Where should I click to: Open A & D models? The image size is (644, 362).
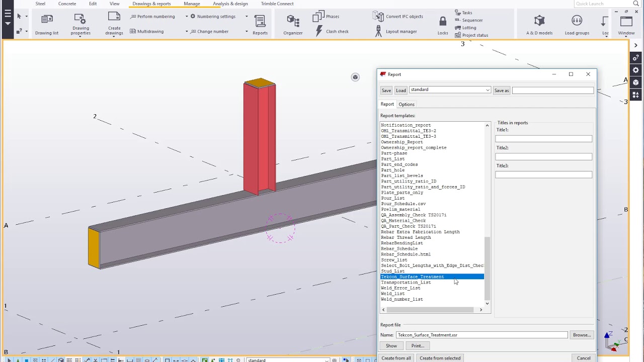[x=539, y=24]
